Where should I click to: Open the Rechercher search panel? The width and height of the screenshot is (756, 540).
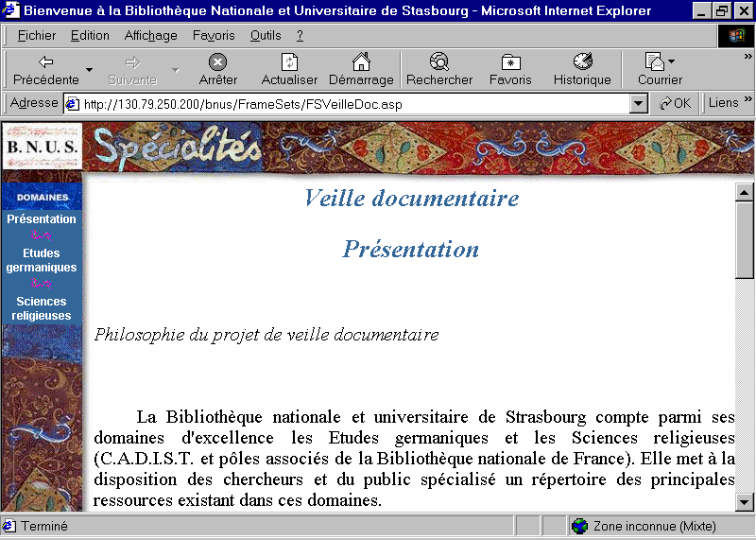click(x=439, y=70)
